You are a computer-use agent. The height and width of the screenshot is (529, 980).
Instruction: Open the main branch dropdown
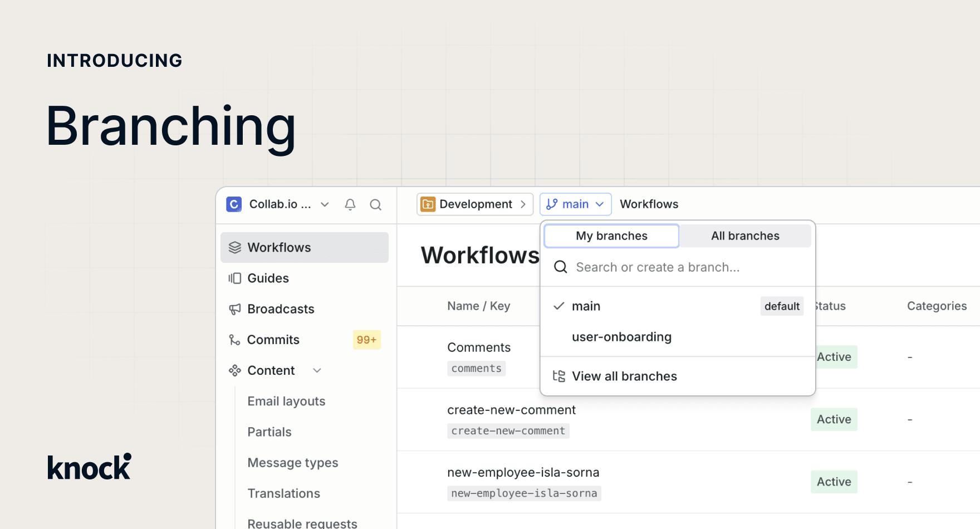tap(575, 204)
